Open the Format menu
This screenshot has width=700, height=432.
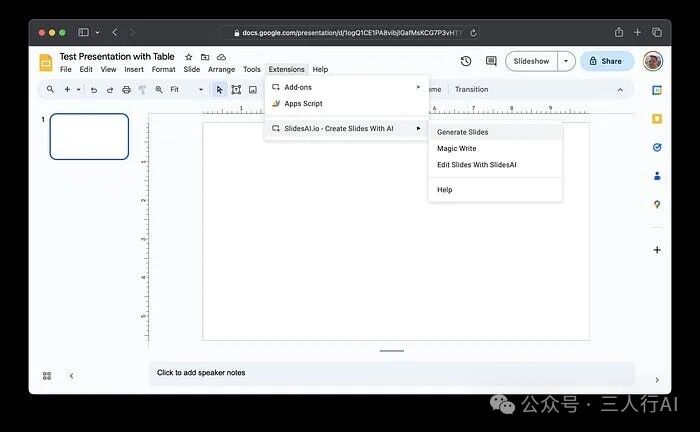[163, 69]
